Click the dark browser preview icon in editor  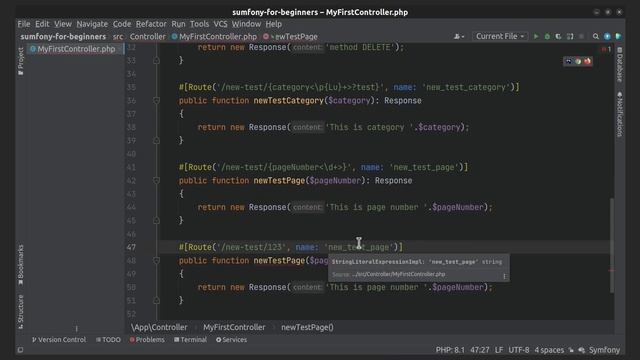point(568,62)
